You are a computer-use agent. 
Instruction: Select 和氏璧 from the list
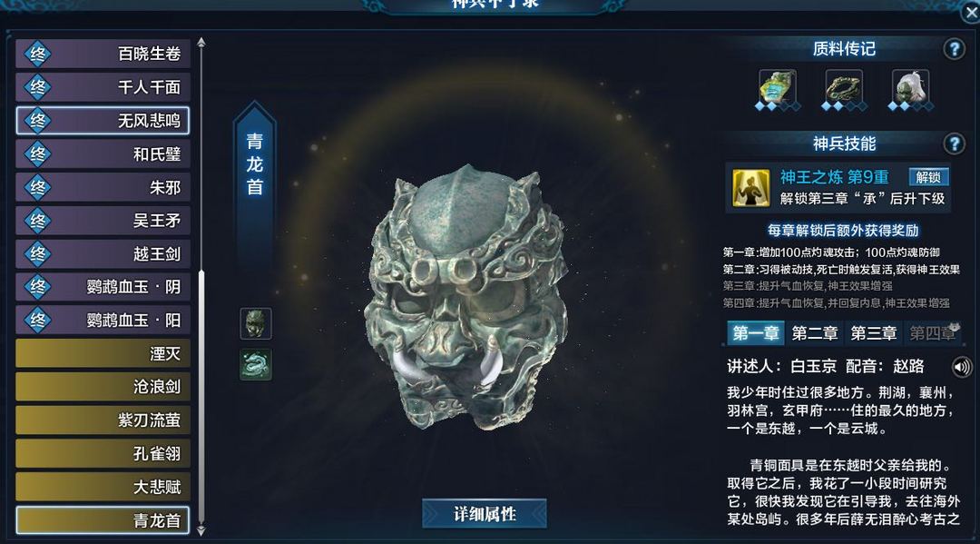click(103, 153)
